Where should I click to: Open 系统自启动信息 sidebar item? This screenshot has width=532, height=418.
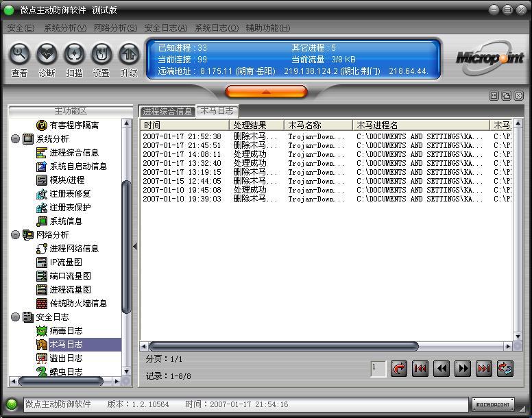click(71, 167)
